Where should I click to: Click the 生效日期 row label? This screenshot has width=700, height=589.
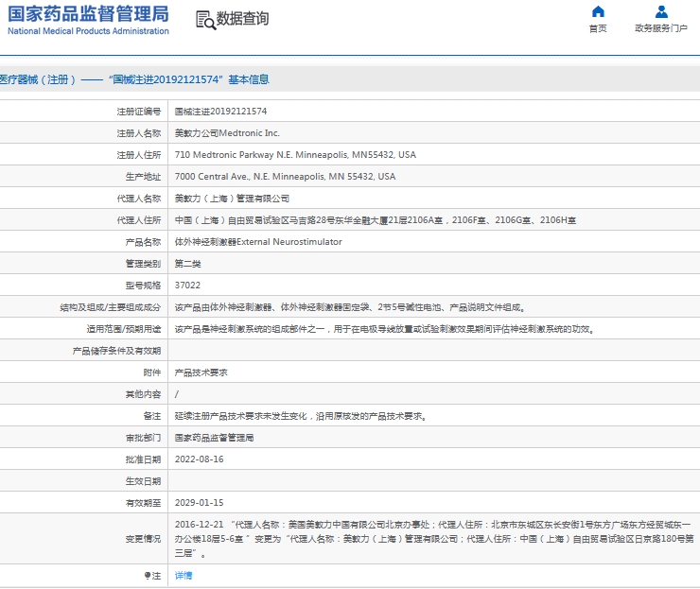143,481
